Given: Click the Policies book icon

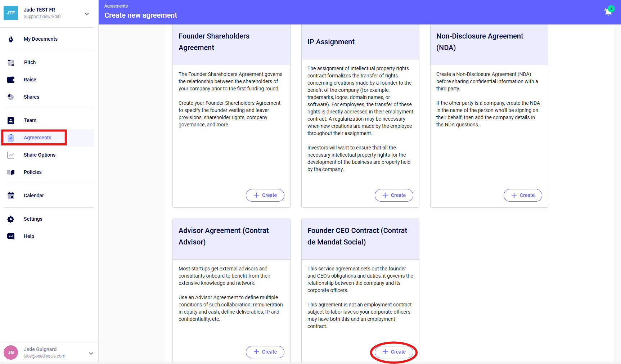Looking at the screenshot, I should [11, 172].
